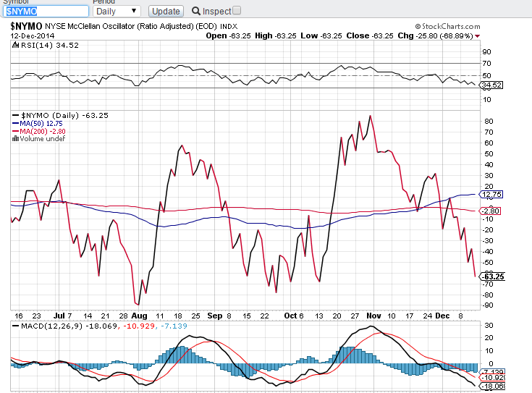Click the 'Oct' date label on axis
532x393 pixels.
click(x=290, y=316)
